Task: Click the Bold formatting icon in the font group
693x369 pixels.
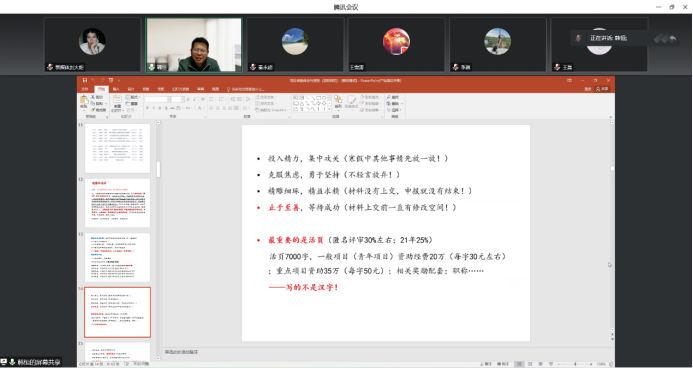Action: (148, 108)
